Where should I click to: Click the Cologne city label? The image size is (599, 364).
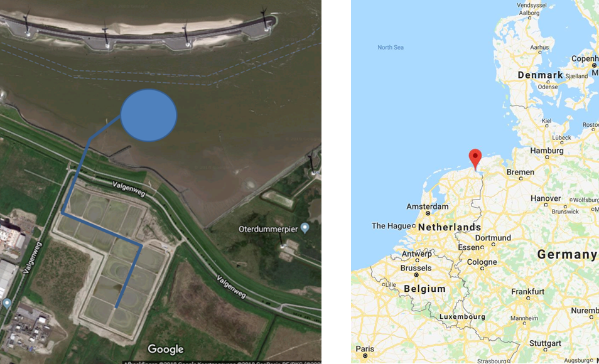[x=482, y=262]
